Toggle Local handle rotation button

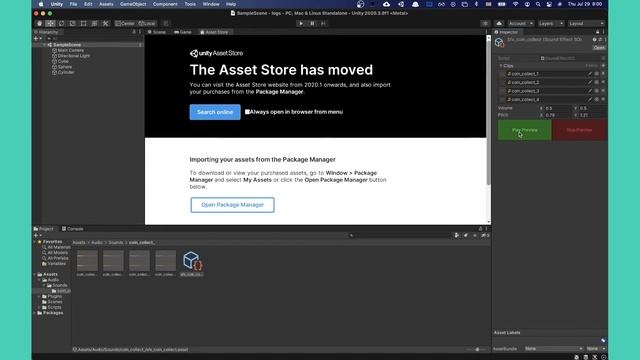click(x=147, y=24)
